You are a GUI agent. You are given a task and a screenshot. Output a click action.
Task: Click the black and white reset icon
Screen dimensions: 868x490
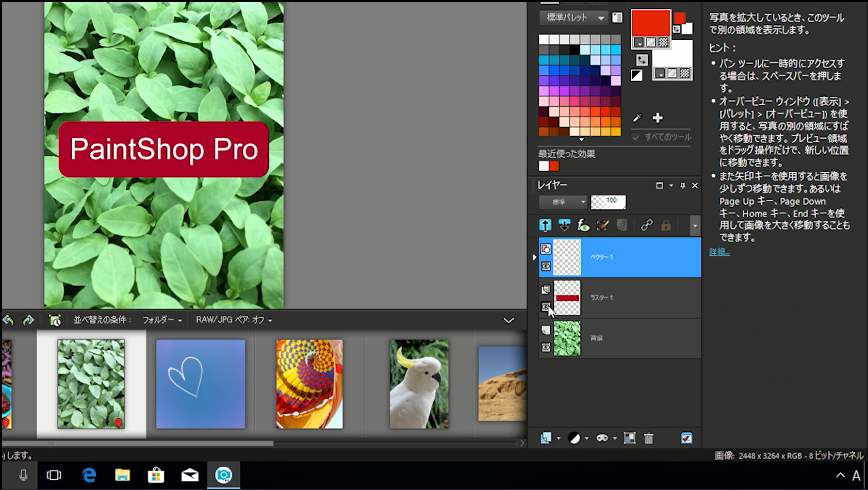point(636,76)
